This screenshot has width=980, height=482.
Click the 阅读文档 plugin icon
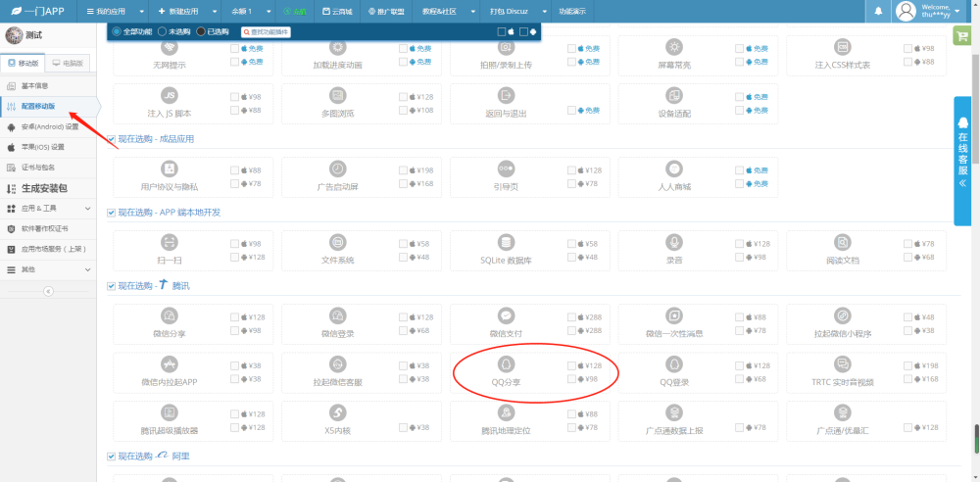843,242
